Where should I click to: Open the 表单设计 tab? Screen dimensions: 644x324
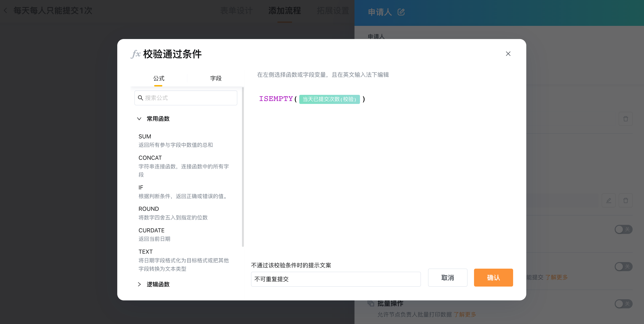(x=236, y=10)
